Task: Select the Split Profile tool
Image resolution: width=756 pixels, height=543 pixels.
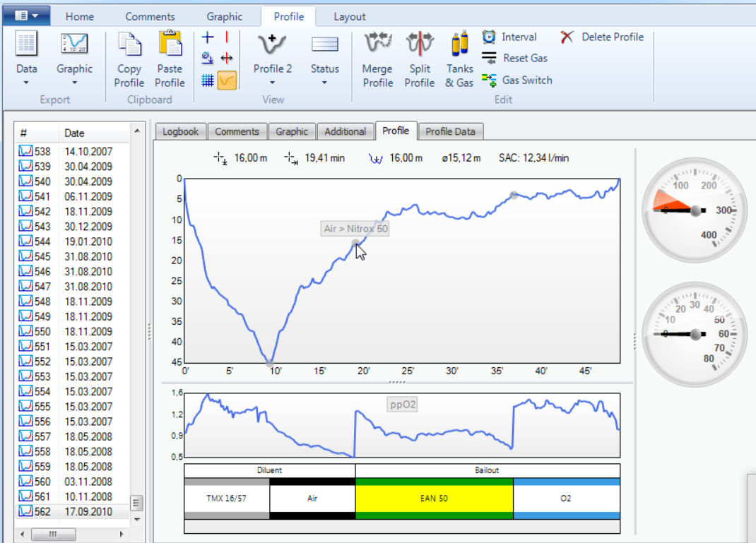Action: [x=419, y=45]
